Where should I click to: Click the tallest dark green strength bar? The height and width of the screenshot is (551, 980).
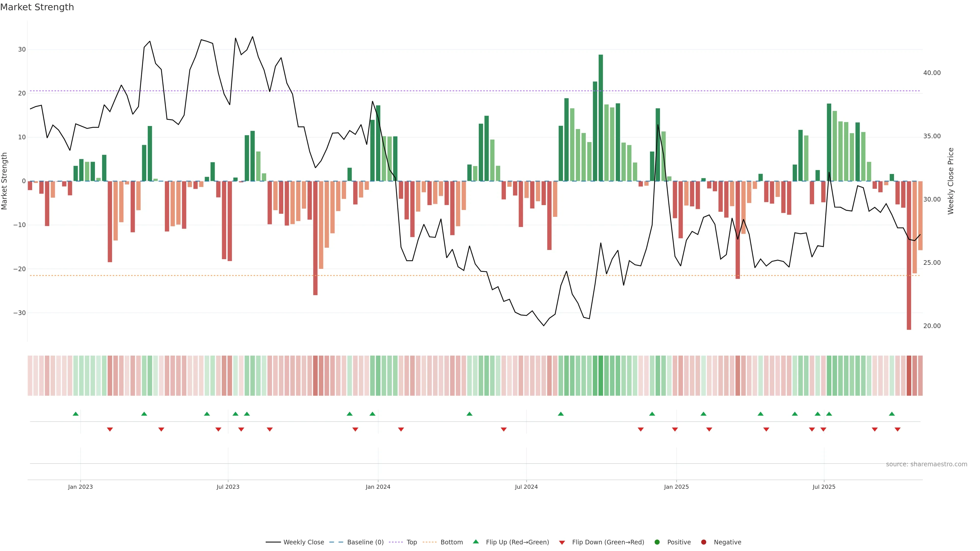point(601,118)
